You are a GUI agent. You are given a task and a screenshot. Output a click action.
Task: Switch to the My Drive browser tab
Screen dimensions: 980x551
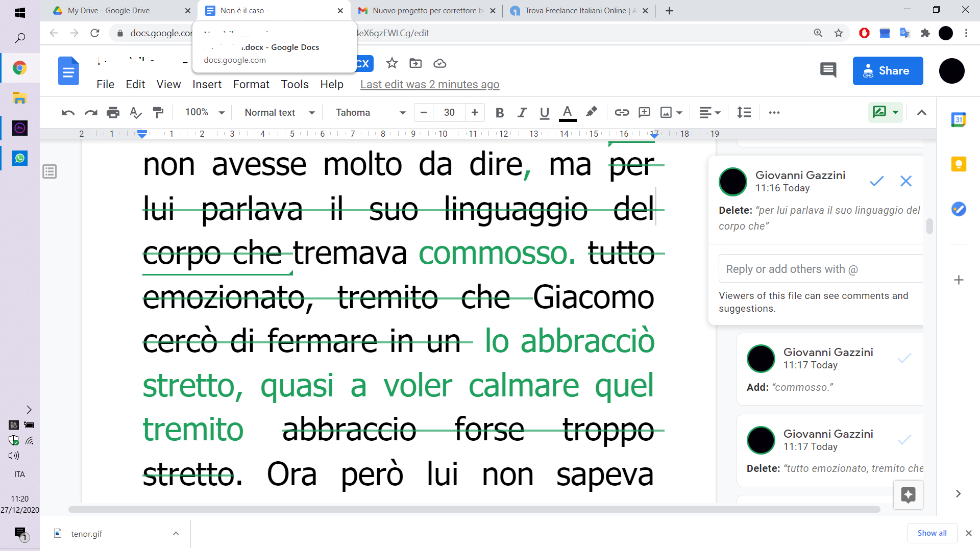tap(109, 10)
